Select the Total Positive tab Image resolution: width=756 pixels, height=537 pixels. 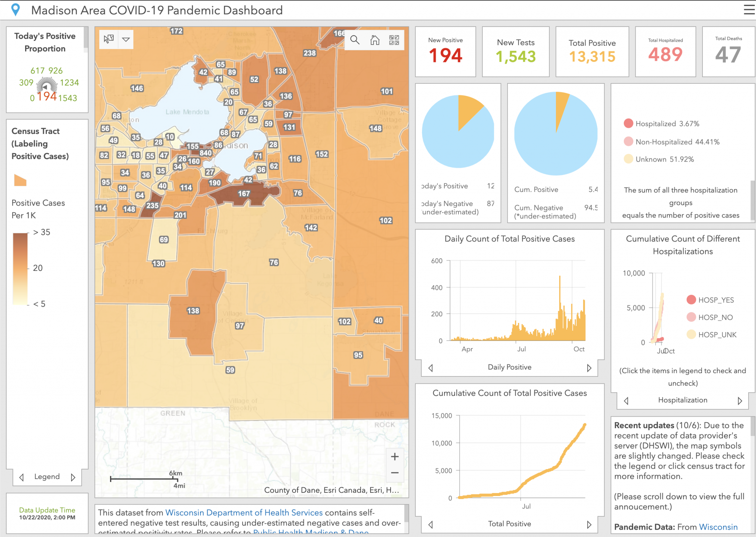[x=509, y=523]
